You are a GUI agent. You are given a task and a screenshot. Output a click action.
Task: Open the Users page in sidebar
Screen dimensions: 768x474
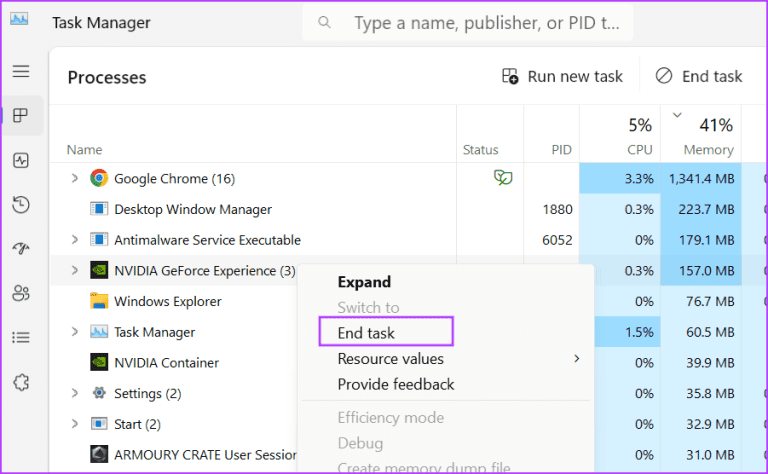point(21,293)
